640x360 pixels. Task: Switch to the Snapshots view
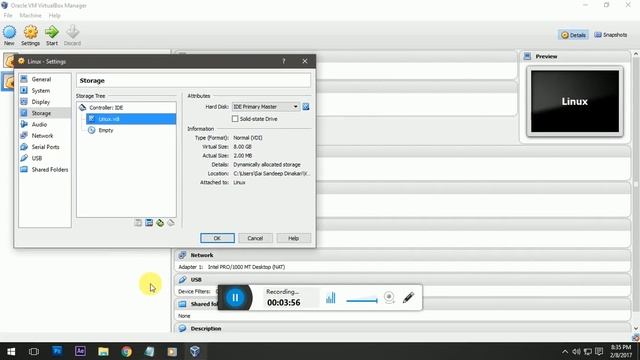tap(611, 35)
